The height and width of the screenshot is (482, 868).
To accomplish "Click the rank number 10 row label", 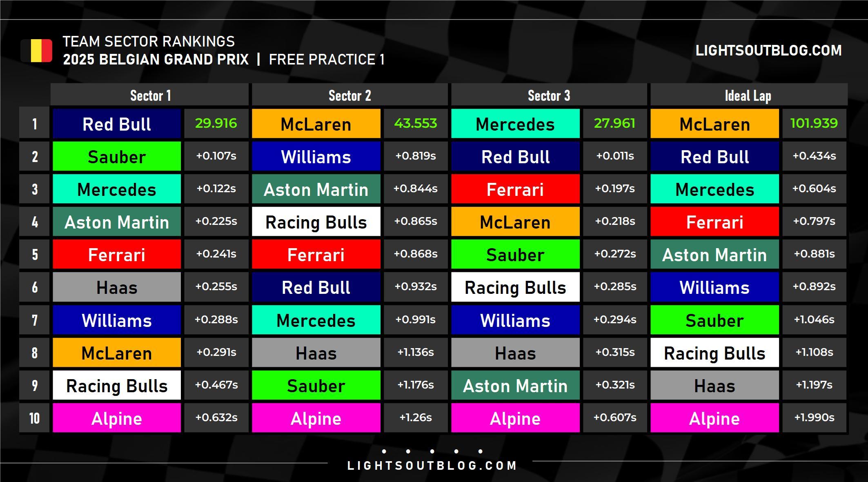I will pos(34,418).
